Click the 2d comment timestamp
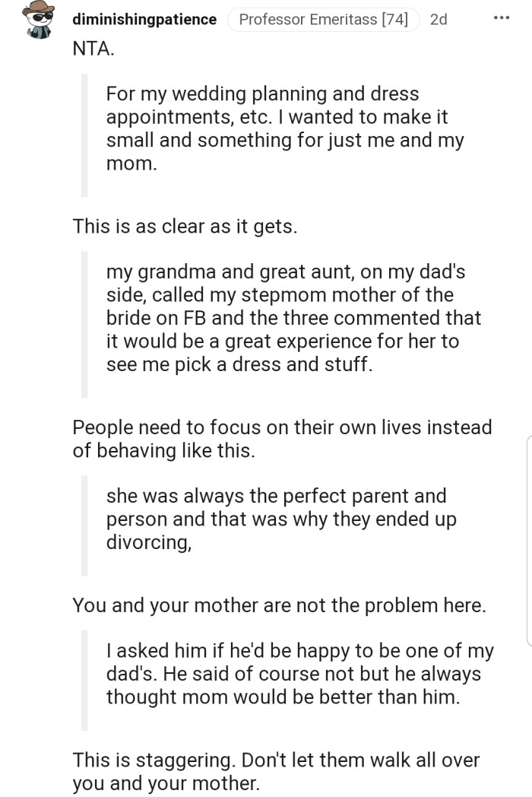Screen dimensions: 532x797 pos(439,20)
